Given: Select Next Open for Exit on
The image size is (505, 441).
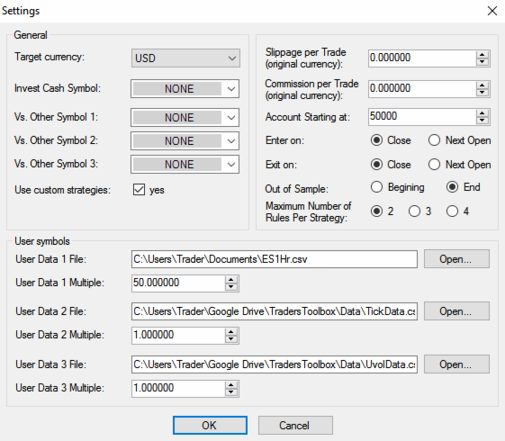Looking at the screenshot, I should (434, 164).
